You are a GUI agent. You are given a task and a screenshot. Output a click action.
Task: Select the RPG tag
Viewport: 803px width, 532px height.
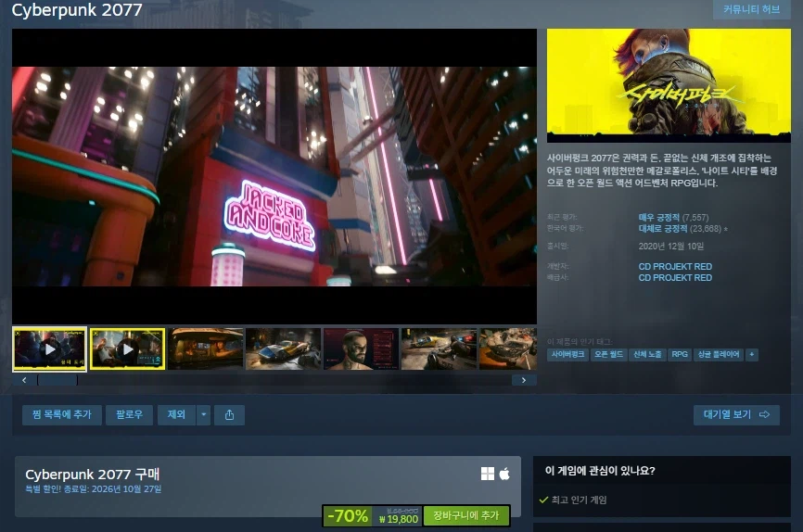[x=680, y=354]
